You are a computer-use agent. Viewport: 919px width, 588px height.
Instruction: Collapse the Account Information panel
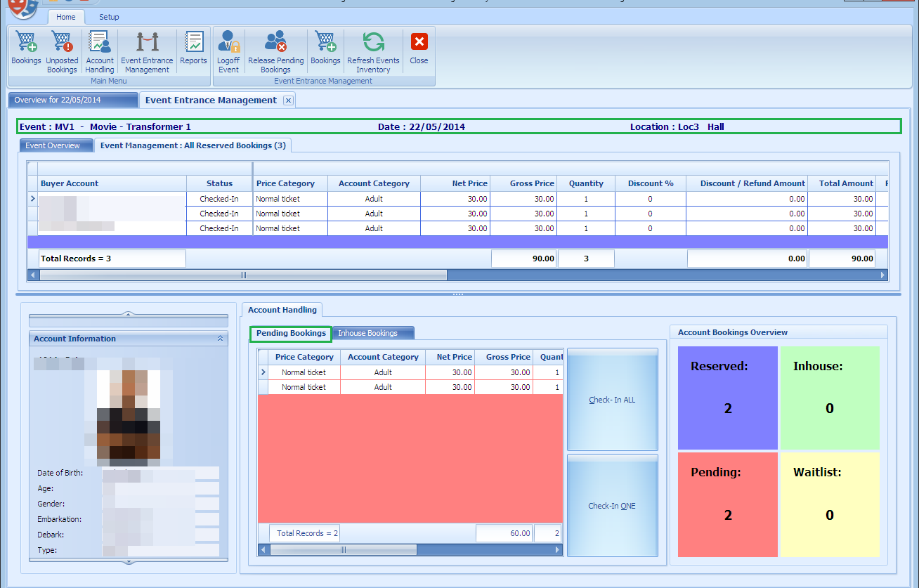[x=220, y=338]
